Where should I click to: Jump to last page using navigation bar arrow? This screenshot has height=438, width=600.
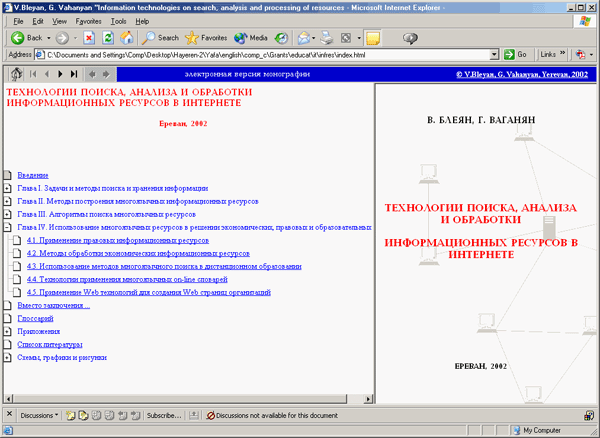coord(75,74)
